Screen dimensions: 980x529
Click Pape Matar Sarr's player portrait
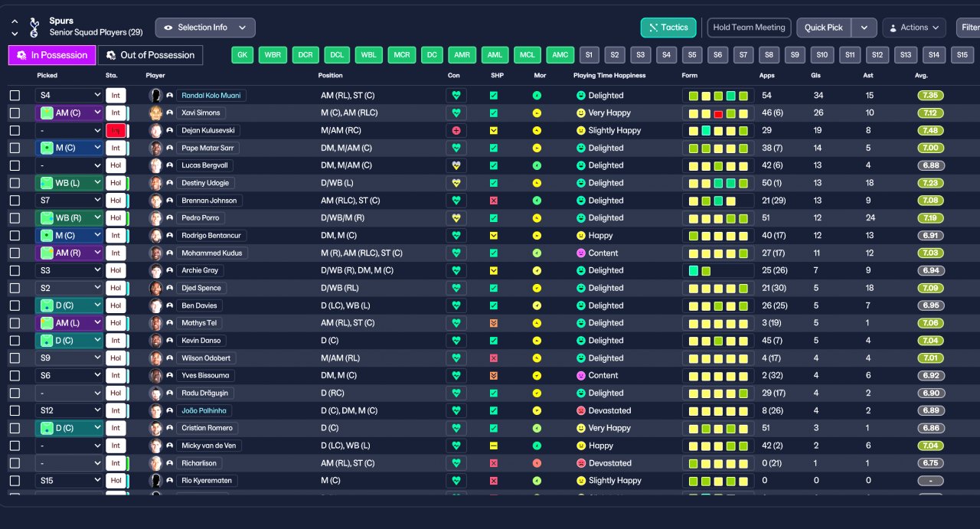tap(155, 149)
